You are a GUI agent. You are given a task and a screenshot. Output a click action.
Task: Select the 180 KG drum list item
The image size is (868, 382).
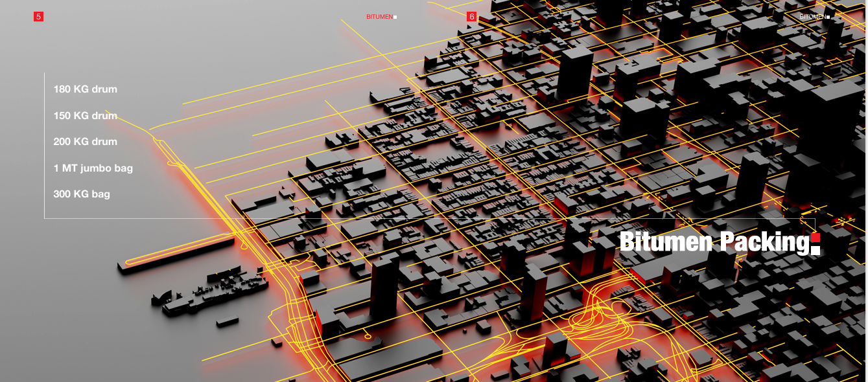click(x=85, y=89)
